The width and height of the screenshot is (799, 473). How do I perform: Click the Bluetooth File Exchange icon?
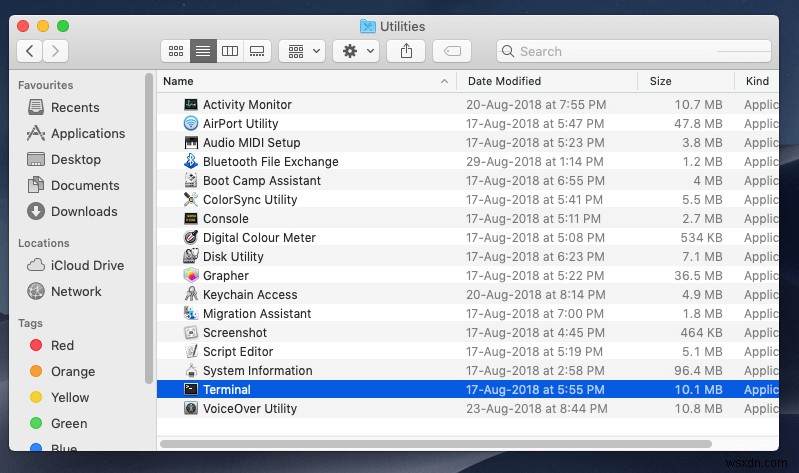point(191,162)
